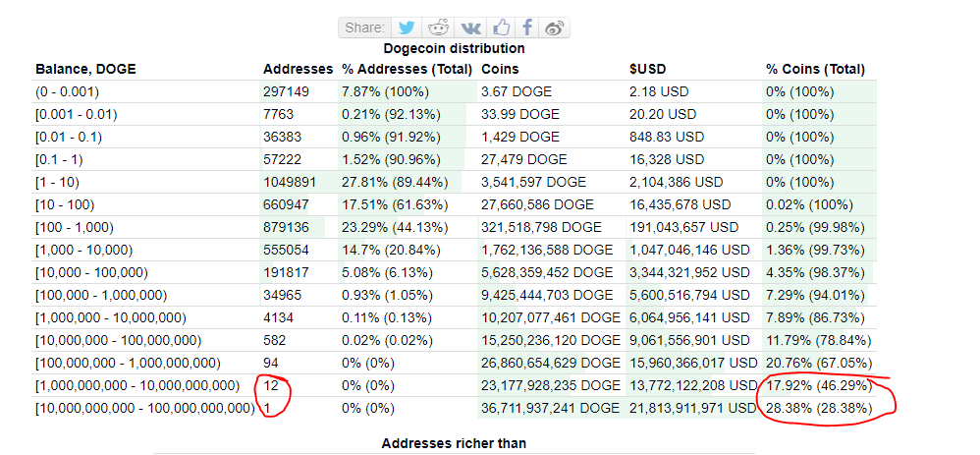The width and height of the screenshot is (980, 455).
Task: Select the "[100,000,000 - 1,000,000,000)" balance range
Action: tap(128, 363)
